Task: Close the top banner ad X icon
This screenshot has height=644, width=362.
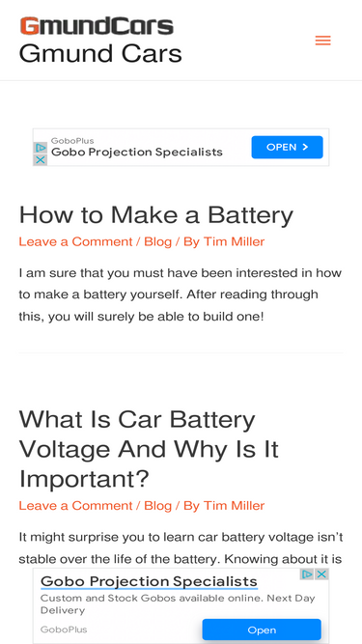Action: (x=41, y=159)
